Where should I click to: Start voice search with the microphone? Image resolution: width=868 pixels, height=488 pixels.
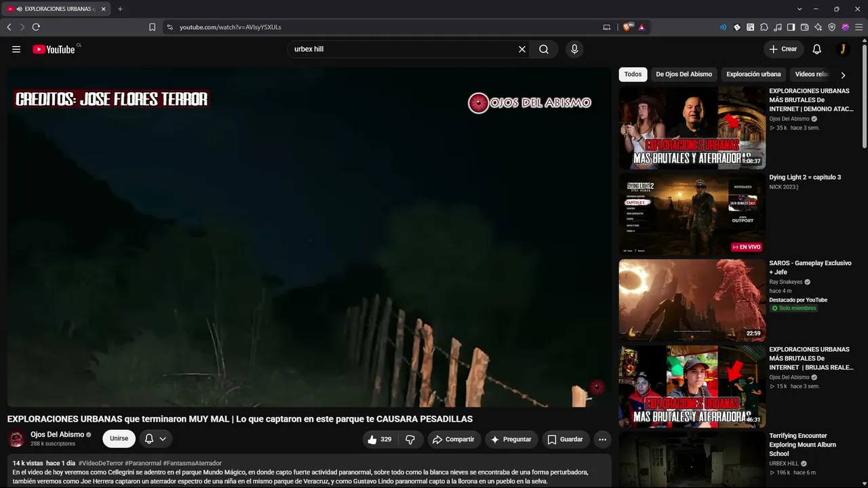pyautogui.click(x=574, y=49)
